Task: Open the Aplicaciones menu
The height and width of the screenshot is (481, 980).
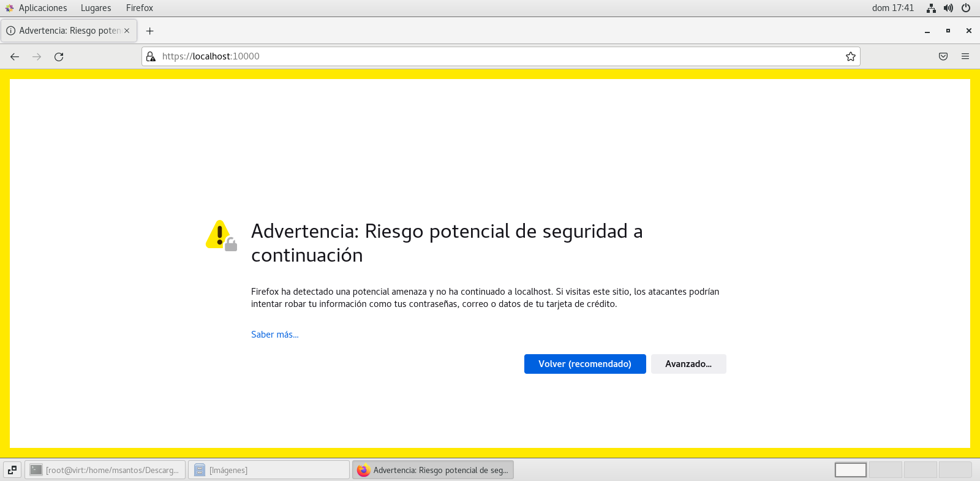Action: [42, 8]
